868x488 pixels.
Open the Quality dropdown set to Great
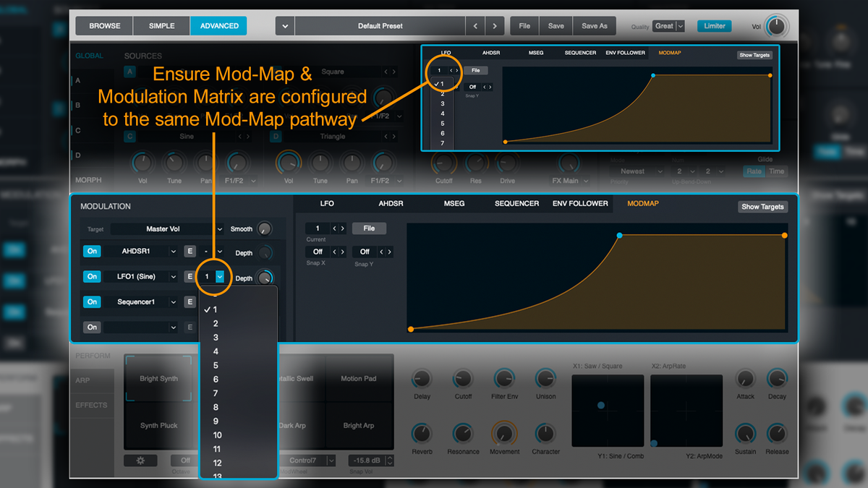tap(668, 25)
